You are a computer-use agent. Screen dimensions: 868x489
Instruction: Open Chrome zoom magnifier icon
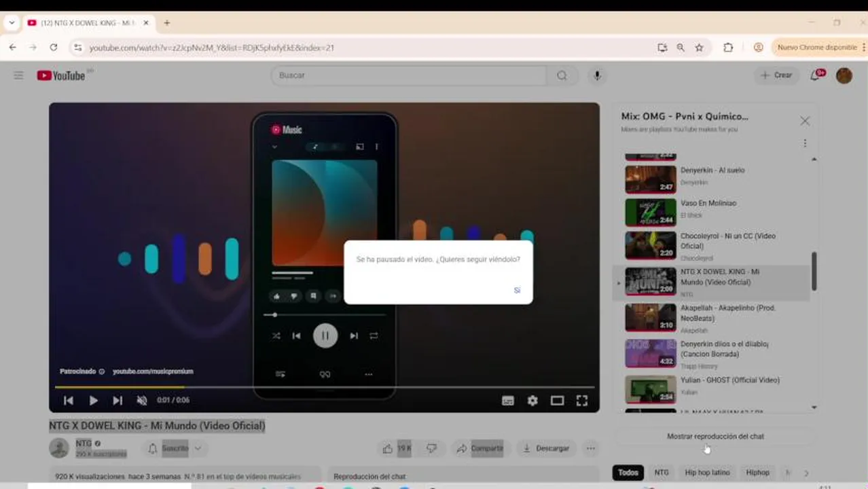pos(681,48)
